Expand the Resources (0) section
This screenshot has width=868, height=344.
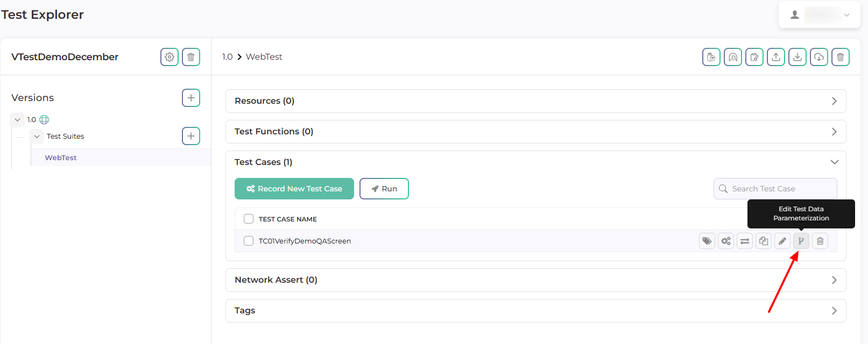click(834, 101)
